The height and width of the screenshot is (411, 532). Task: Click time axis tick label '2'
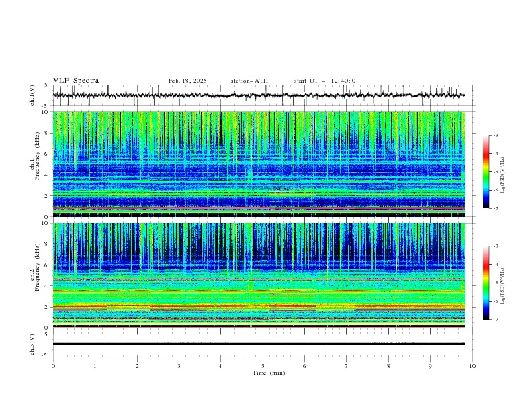click(137, 366)
